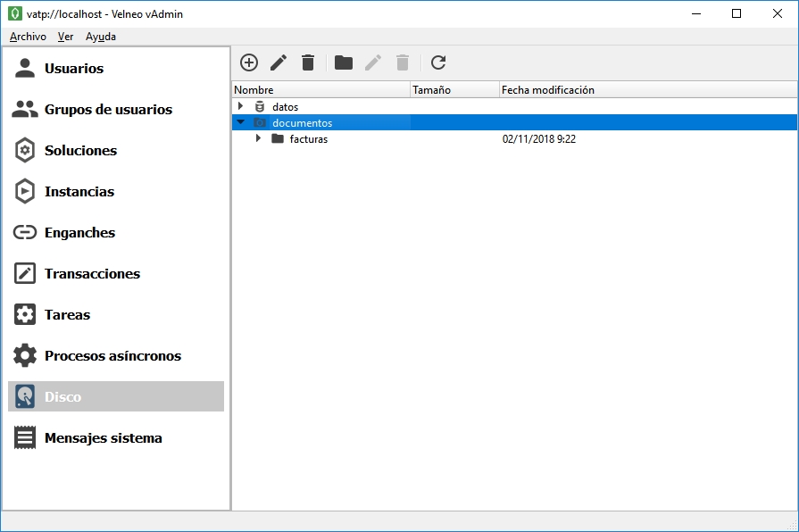Click the new folder toolbar icon
Image resolution: width=799 pixels, height=532 pixels.
(x=344, y=62)
